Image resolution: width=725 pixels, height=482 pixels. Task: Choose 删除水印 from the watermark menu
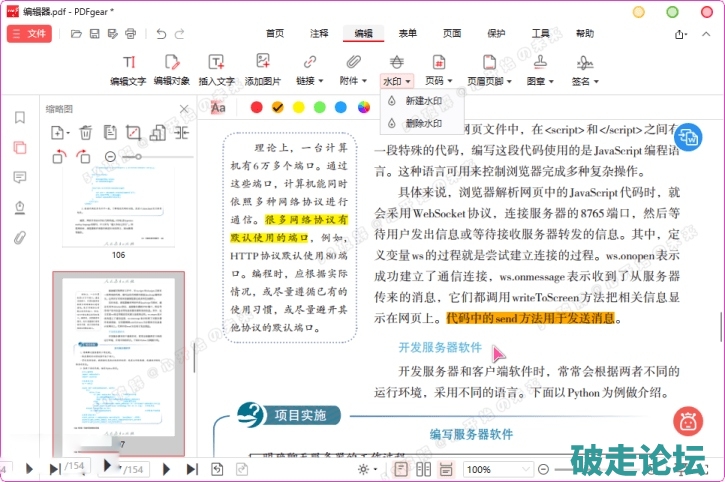[x=422, y=123]
